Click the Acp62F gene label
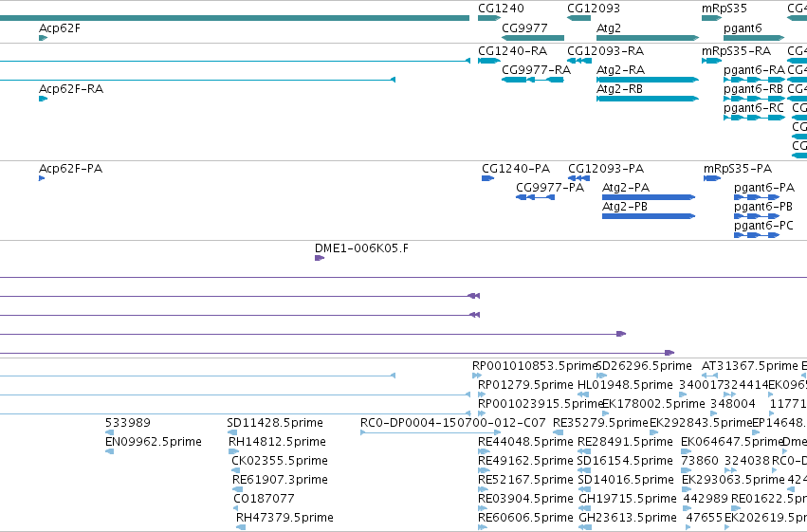Viewport: 807px width, 532px height. [x=60, y=28]
